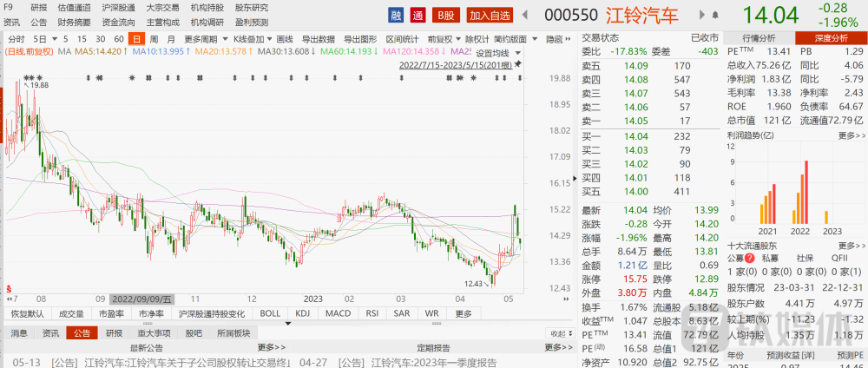This screenshot has height=368, width=868.
Task: Go to previous stock with left arrow
Action: (x=524, y=15)
